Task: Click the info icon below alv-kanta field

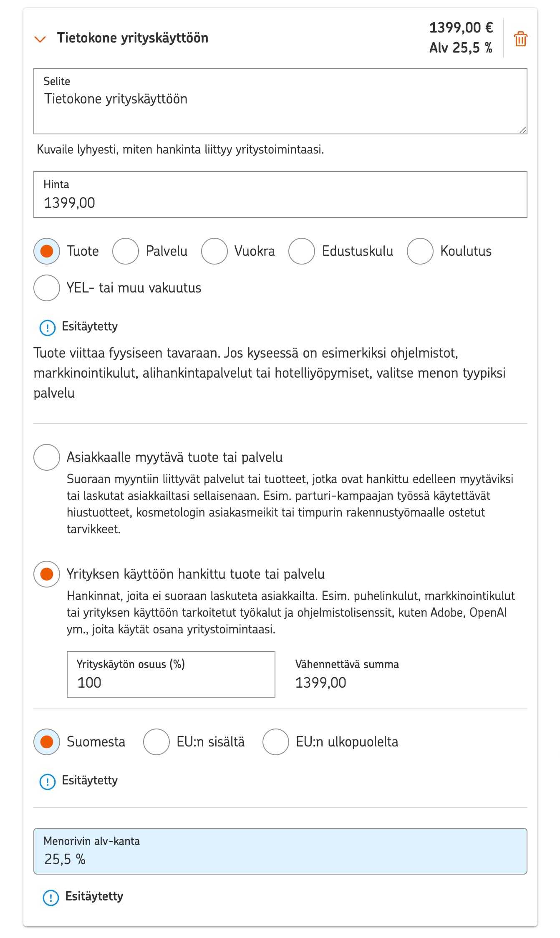Action: click(51, 898)
